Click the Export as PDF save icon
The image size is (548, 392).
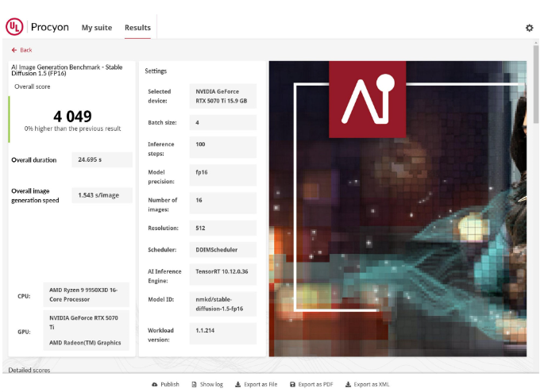(x=292, y=384)
